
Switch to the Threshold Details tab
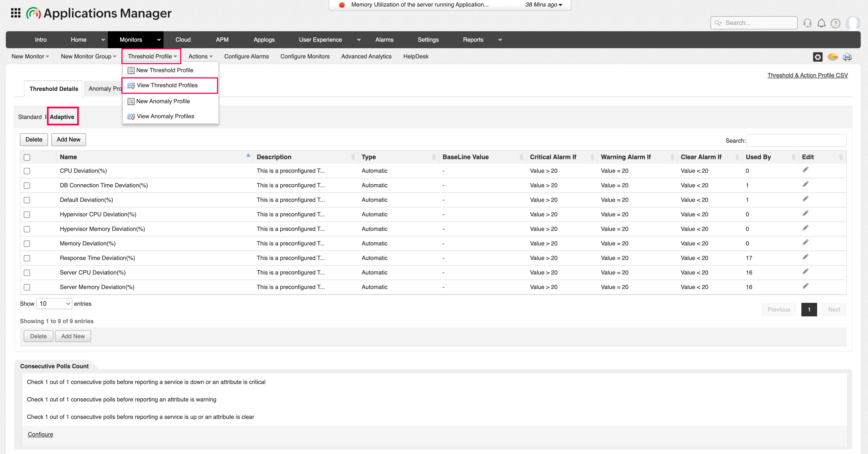click(x=54, y=89)
